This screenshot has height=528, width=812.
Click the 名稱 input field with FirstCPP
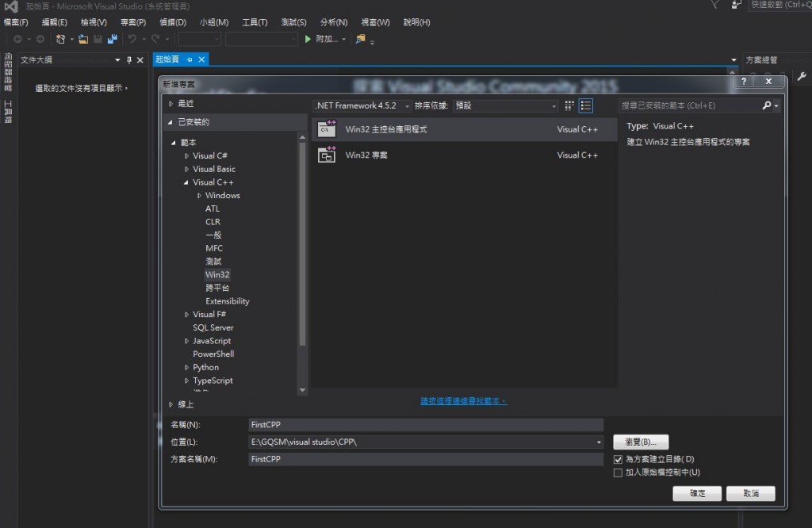pos(426,424)
